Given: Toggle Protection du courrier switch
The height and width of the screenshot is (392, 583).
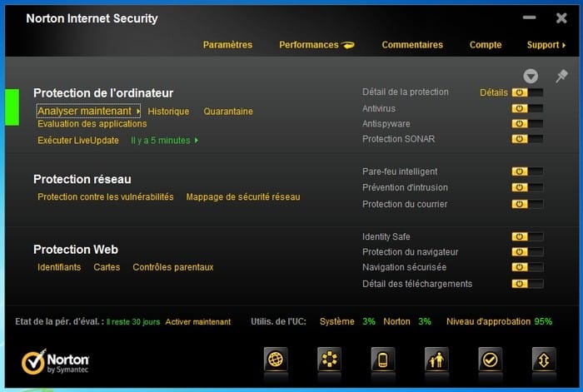Looking at the screenshot, I should [527, 204].
